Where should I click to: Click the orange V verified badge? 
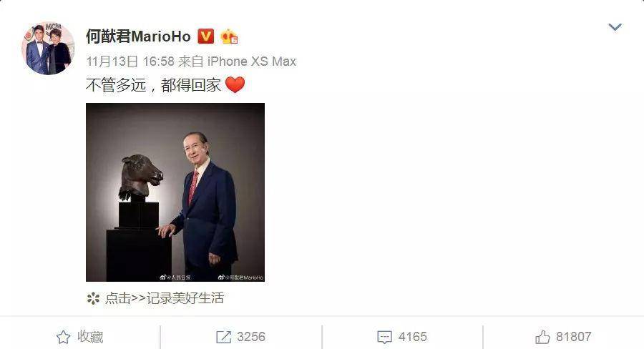coord(206,36)
